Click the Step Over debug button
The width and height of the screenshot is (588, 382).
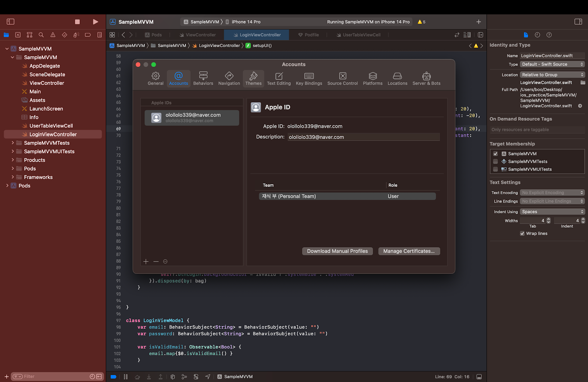[x=137, y=376]
